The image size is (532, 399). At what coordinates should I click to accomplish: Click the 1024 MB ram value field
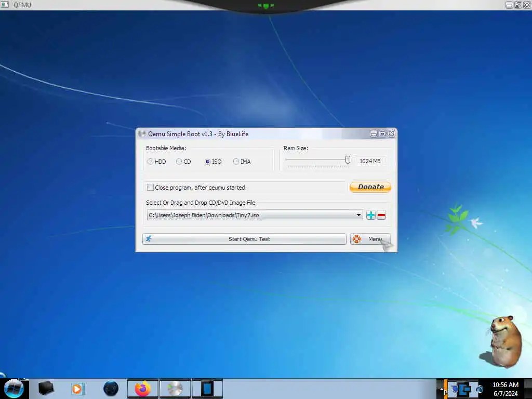[370, 161]
